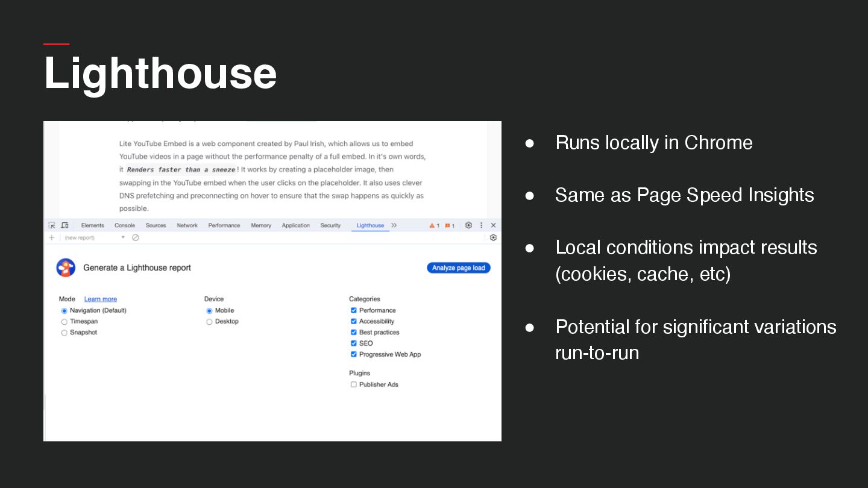The width and height of the screenshot is (868, 488).
Task: Click the issues flag counter
Action: coord(450,225)
